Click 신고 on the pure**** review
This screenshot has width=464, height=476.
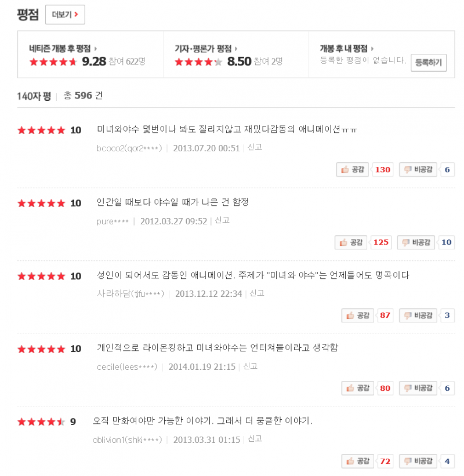222,220
